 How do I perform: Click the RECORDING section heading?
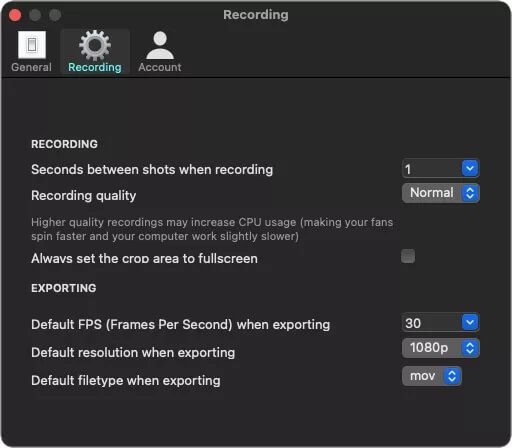coord(64,144)
